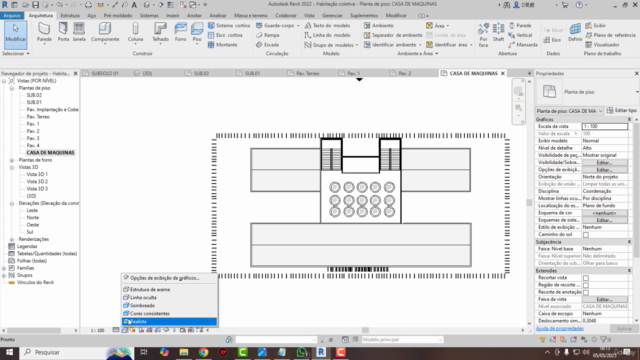Open WhatsApp from the taskbar
This screenshot has height=360, width=640.
302,352
